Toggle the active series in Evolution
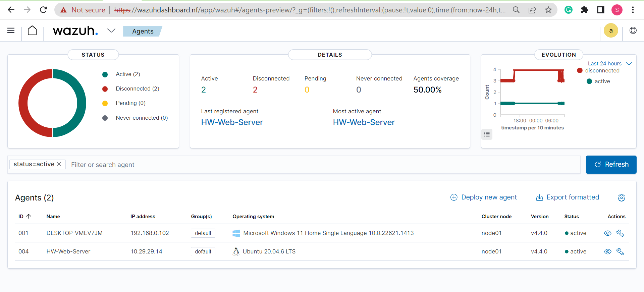This screenshot has height=292, width=644. [x=598, y=81]
